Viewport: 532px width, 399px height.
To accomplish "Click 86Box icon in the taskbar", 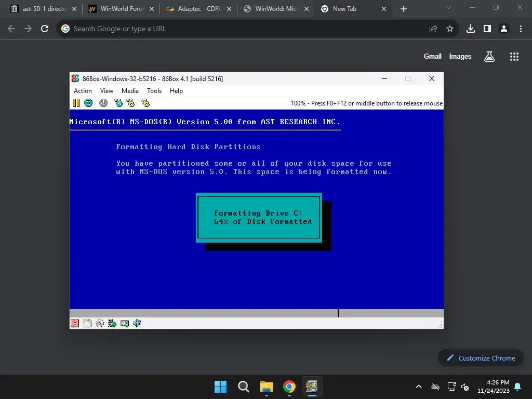I will coord(312,387).
